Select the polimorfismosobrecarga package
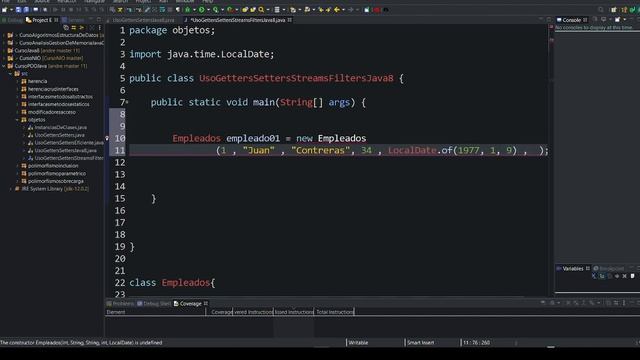Screen dimensions: 640x360 click(x=56, y=181)
